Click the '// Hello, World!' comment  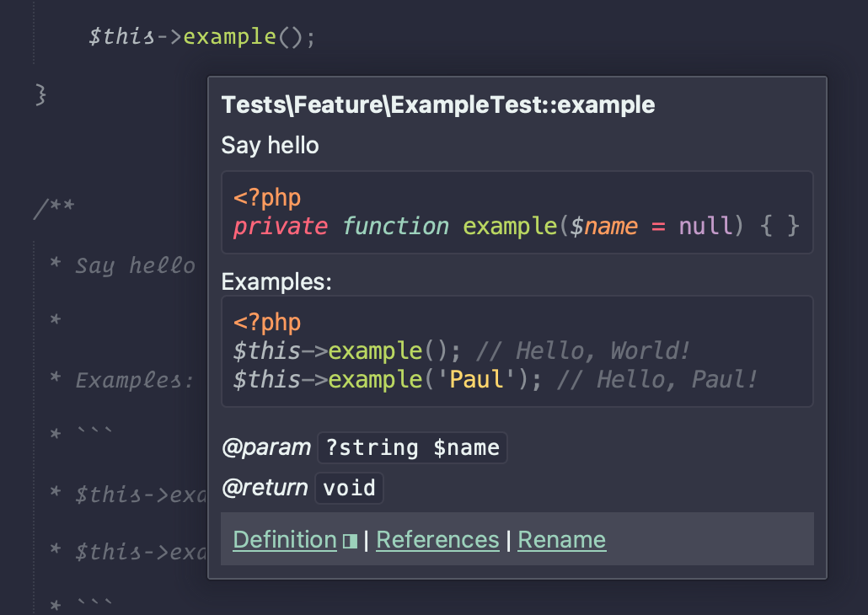[x=582, y=351]
